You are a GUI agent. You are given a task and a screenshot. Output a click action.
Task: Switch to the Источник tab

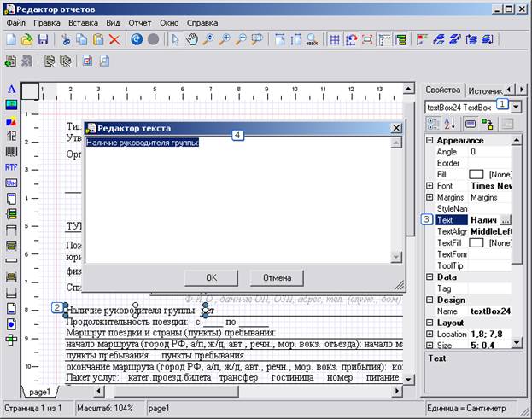coord(485,90)
